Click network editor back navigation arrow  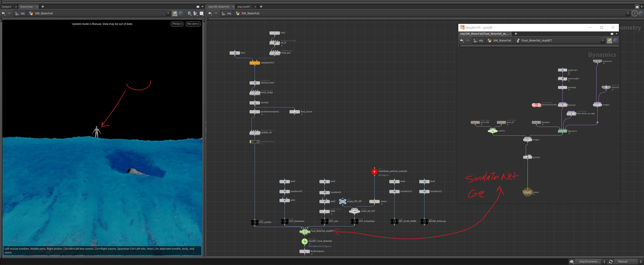pyautogui.click(x=210, y=13)
